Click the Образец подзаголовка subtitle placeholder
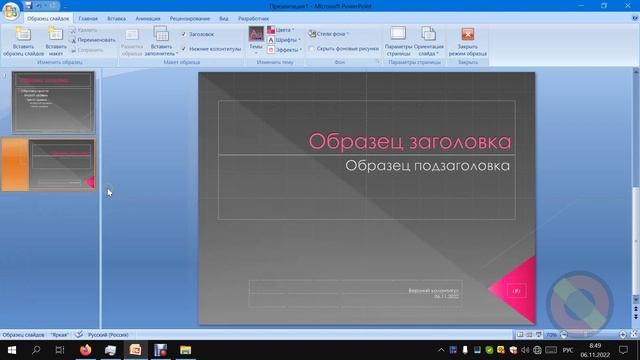640x360 pixels. 367,187
